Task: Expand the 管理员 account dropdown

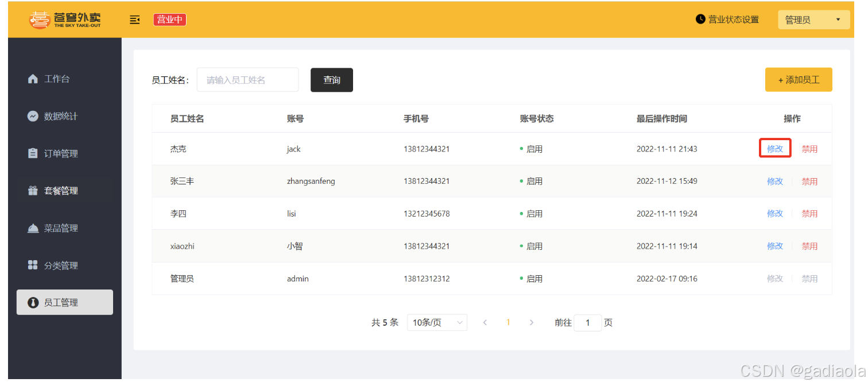Action: click(x=813, y=20)
